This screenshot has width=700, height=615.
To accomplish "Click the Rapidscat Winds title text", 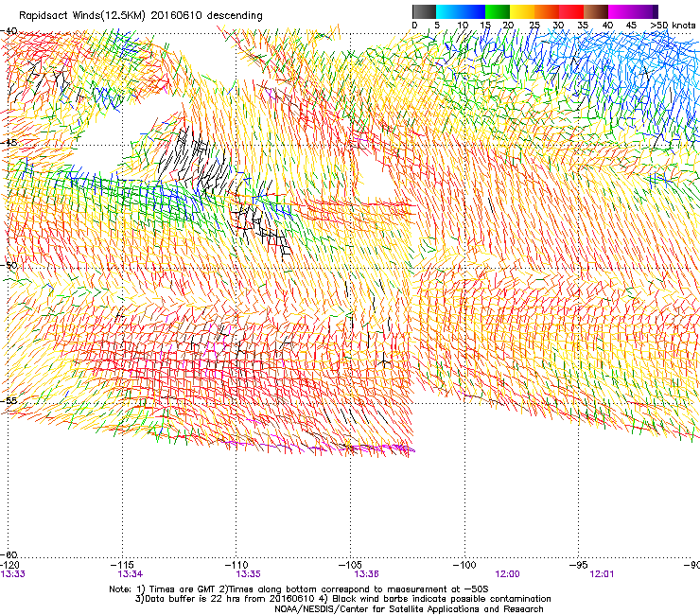I will 141,16.
